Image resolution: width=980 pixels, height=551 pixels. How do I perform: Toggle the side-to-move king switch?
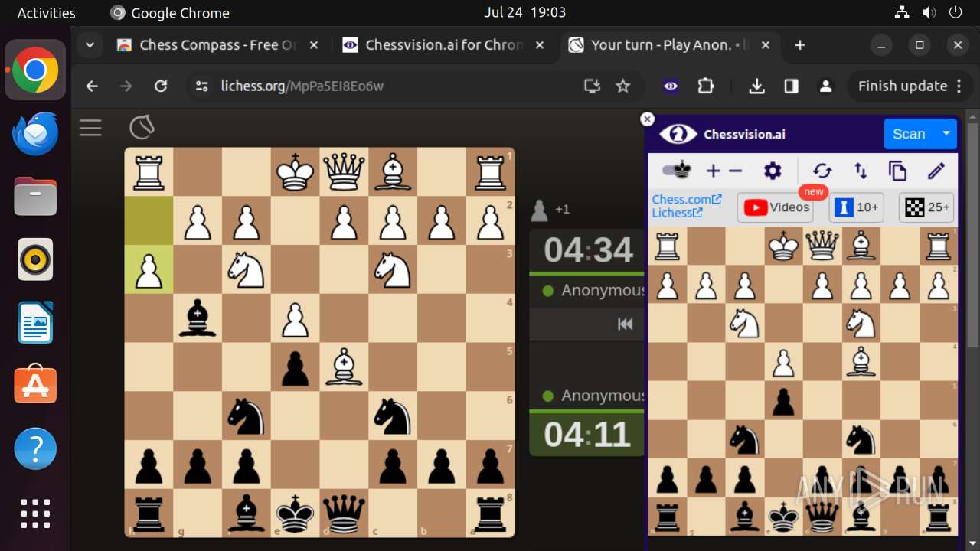pos(677,171)
